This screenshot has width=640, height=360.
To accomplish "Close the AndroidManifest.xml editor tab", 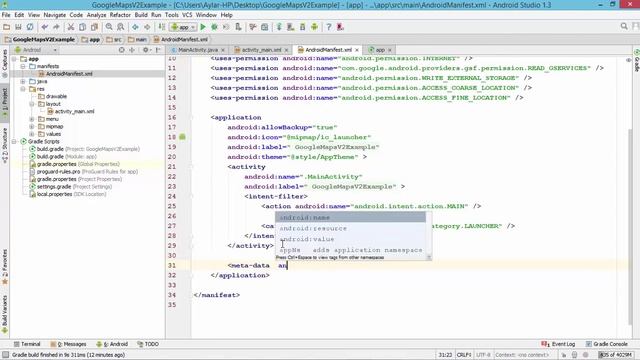I will [x=357, y=50].
